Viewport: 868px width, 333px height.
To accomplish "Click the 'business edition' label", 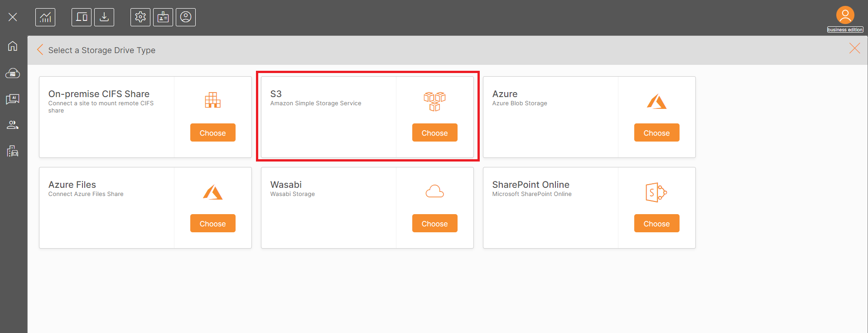I will click(845, 29).
